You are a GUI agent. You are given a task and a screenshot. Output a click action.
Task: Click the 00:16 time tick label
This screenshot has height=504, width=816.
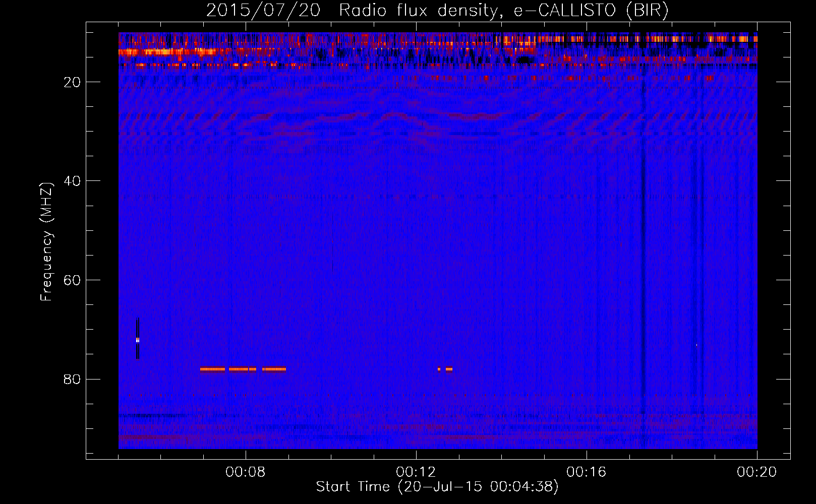[x=587, y=472]
